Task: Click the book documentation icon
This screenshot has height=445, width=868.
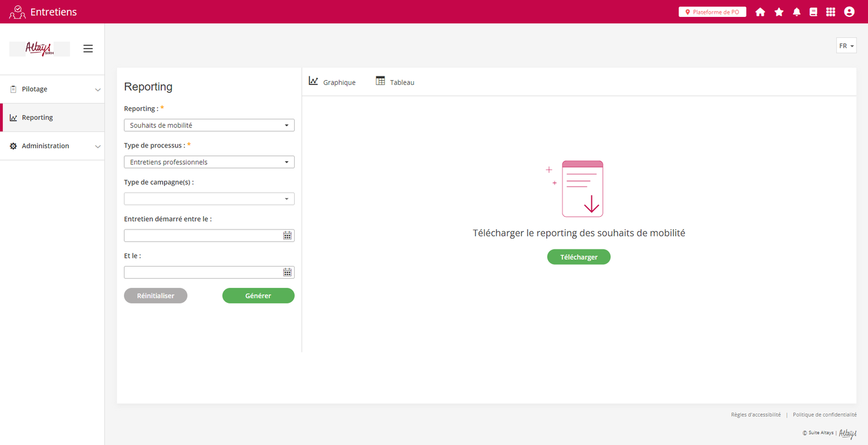Action: tap(813, 12)
